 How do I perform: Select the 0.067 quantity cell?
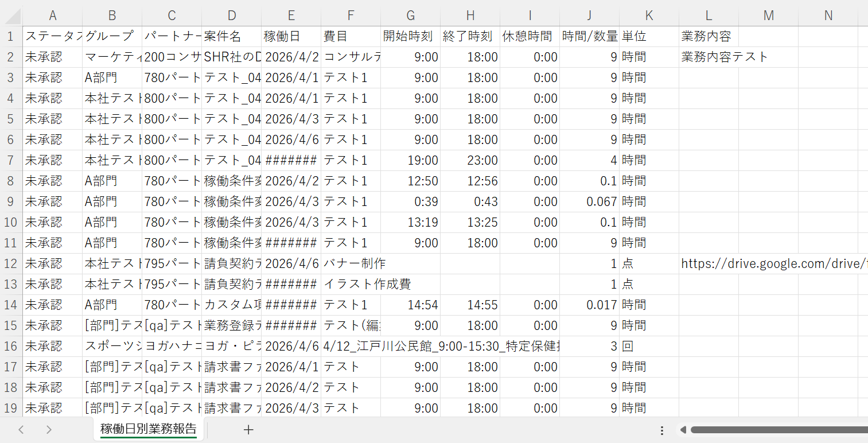[x=590, y=202]
